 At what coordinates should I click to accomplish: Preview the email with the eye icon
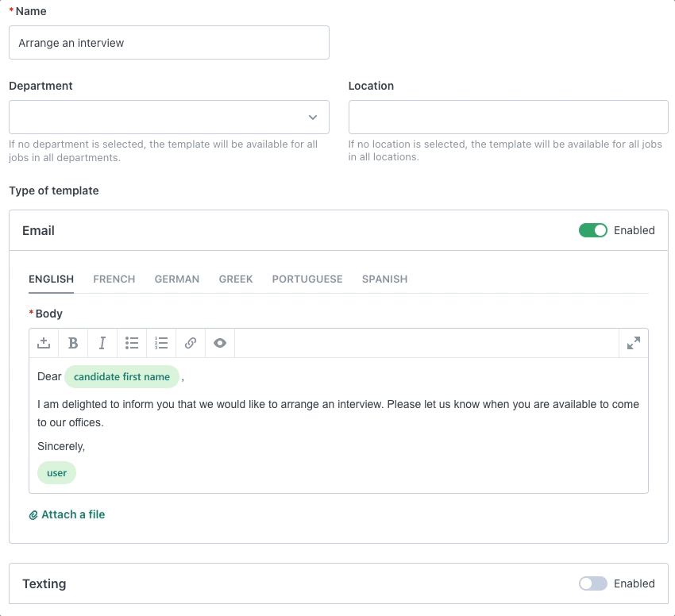pos(220,343)
